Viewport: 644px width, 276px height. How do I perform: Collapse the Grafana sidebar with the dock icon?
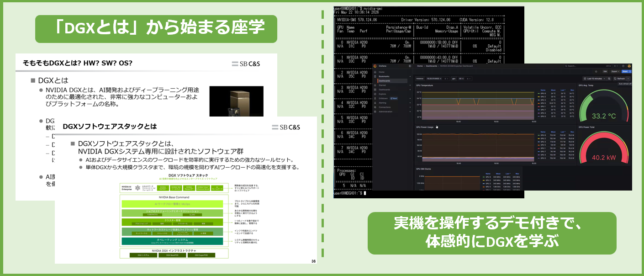410,66
